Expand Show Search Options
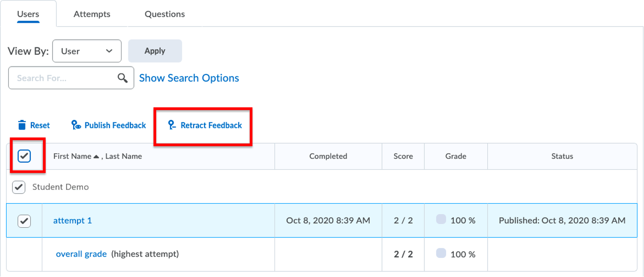644x277 pixels. tap(189, 78)
